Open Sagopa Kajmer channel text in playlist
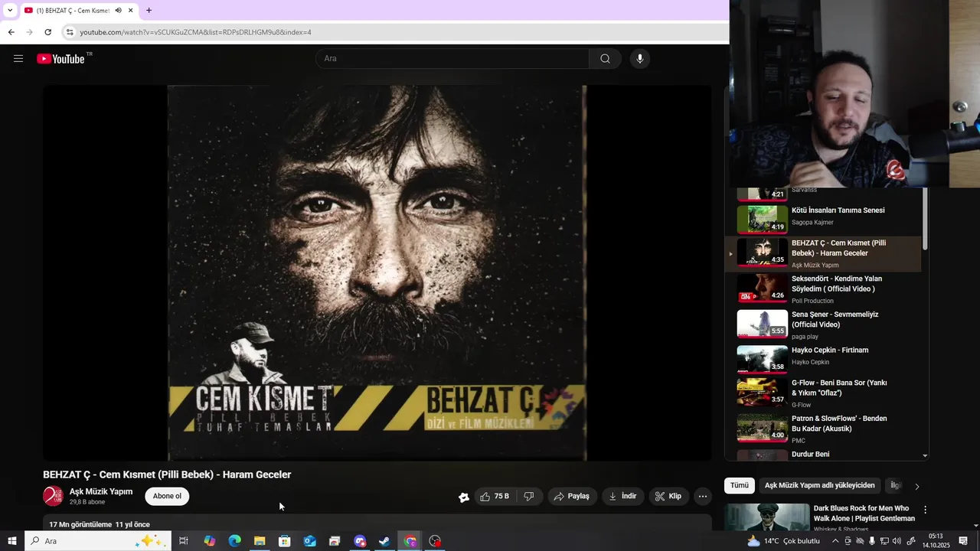 812,223
